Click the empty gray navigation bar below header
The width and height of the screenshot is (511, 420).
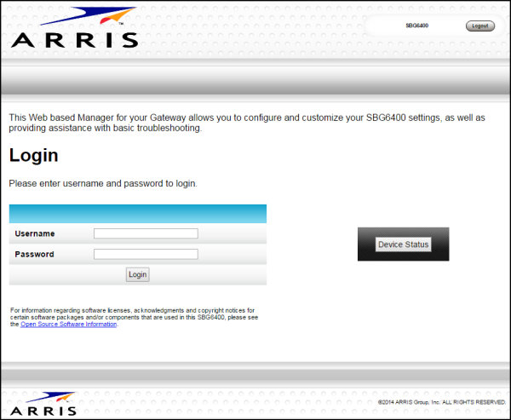[x=255, y=83]
